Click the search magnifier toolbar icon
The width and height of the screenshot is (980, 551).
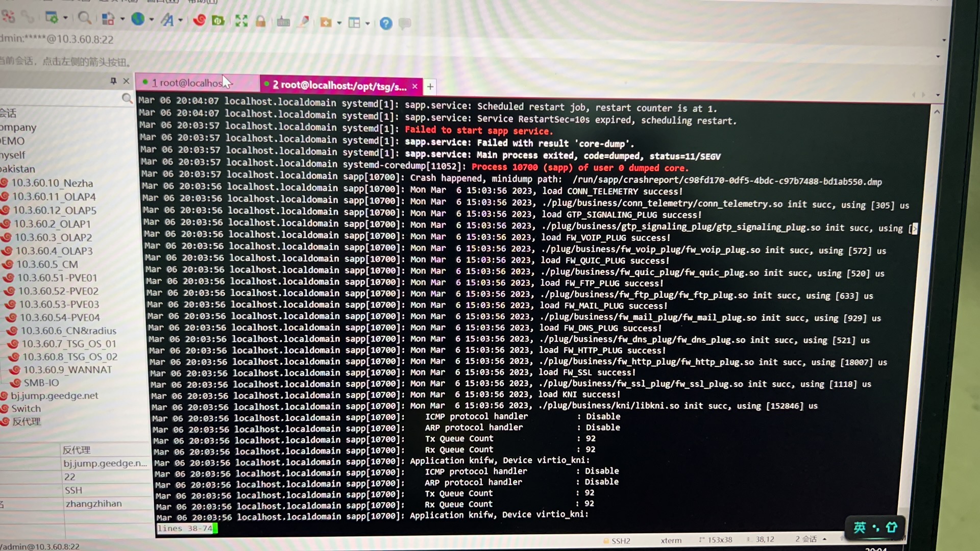85,18
